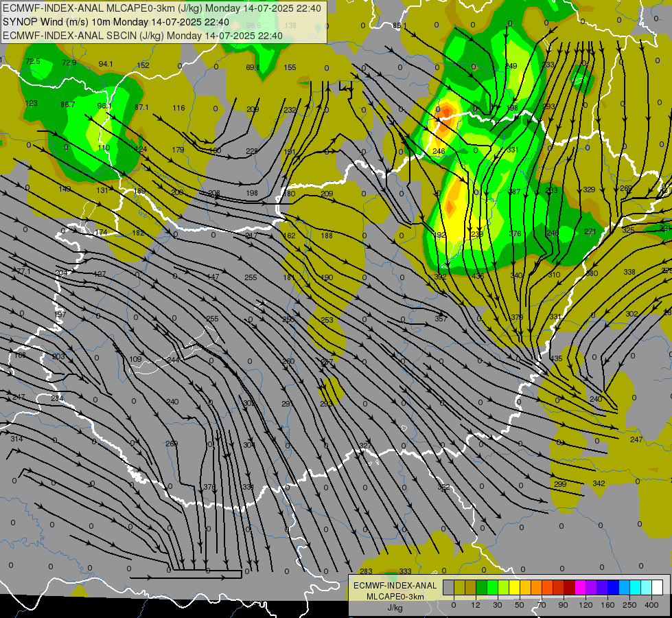
Task: Click the map value 69.8
Action: click(x=253, y=67)
